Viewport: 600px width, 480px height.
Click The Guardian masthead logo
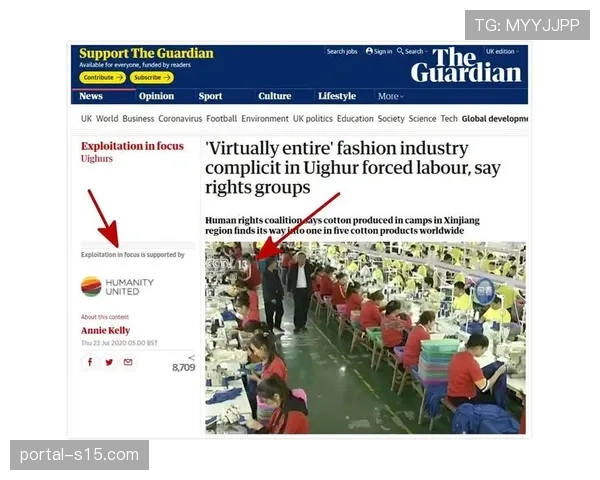pyautogui.click(x=466, y=65)
